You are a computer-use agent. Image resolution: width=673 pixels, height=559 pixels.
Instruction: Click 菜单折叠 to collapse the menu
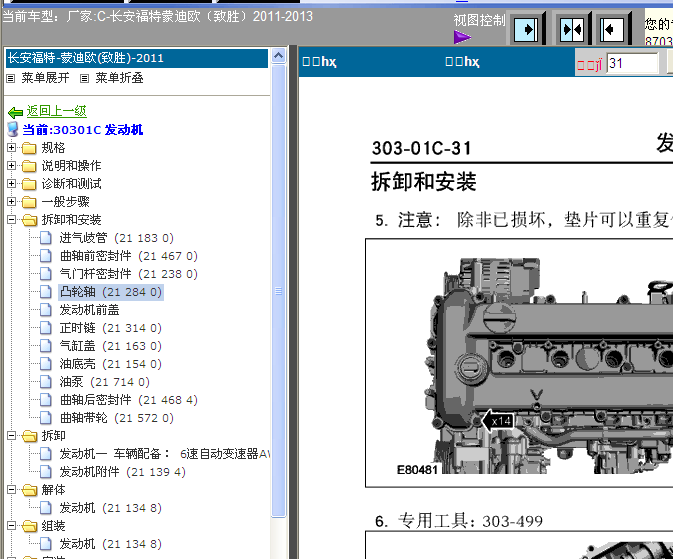click(119, 78)
